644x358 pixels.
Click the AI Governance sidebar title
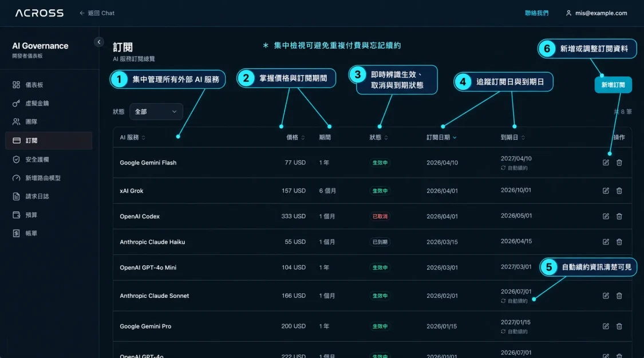coord(40,46)
